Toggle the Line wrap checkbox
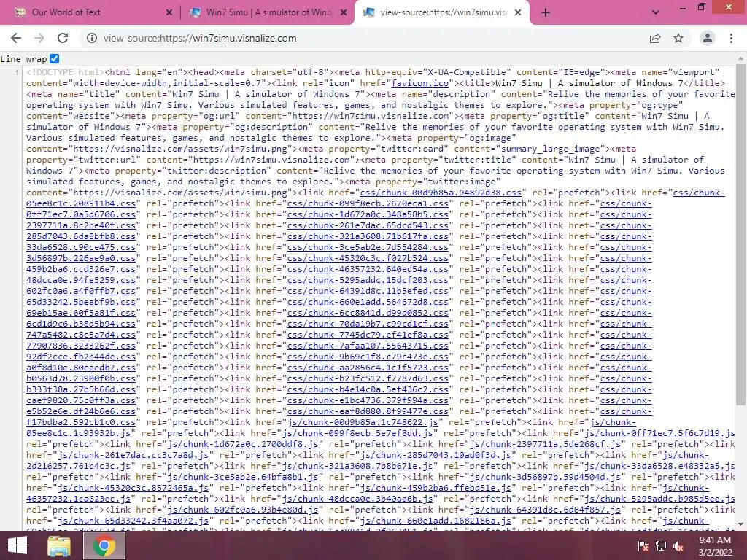Viewport: 747px width, 560px height. [x=54, y=58]
